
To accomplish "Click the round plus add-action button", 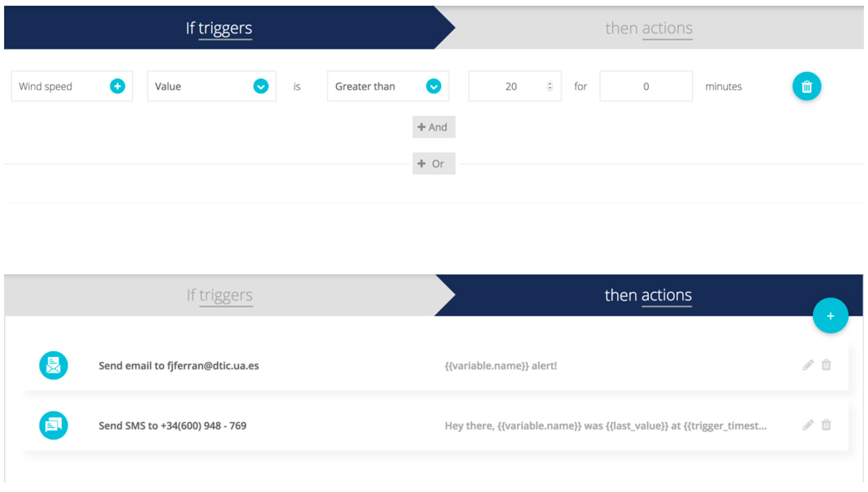I will 830,316.
